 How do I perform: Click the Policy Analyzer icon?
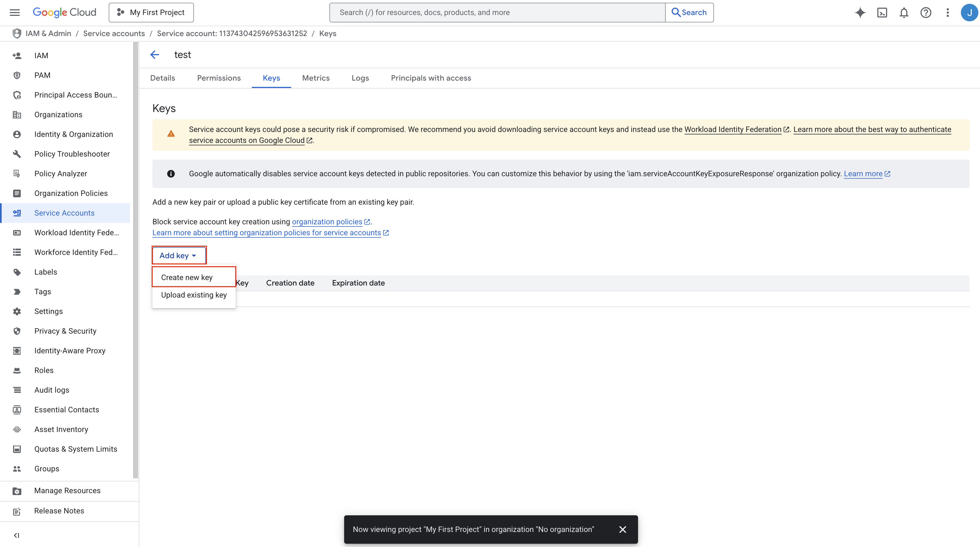pos(17,173)
